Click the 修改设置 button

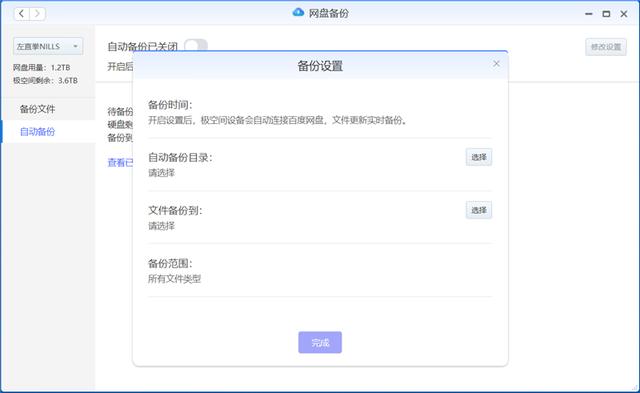[x=606, y=47]
